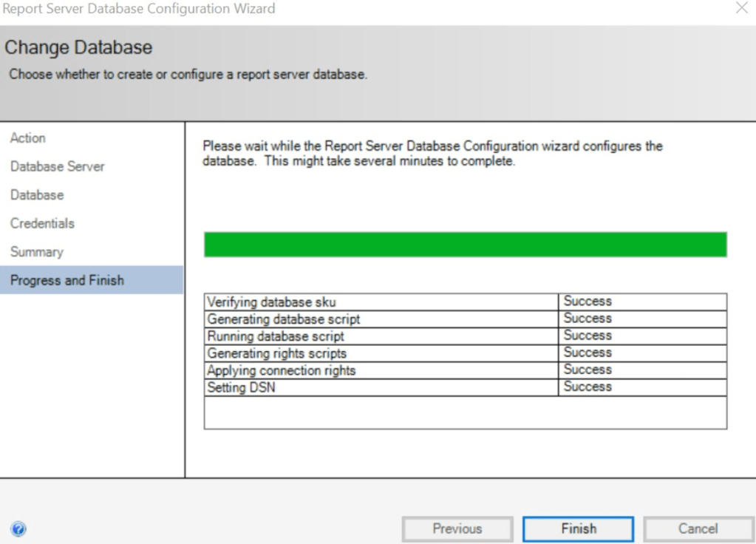Select the Generating rights scripts row

point(276,353)
